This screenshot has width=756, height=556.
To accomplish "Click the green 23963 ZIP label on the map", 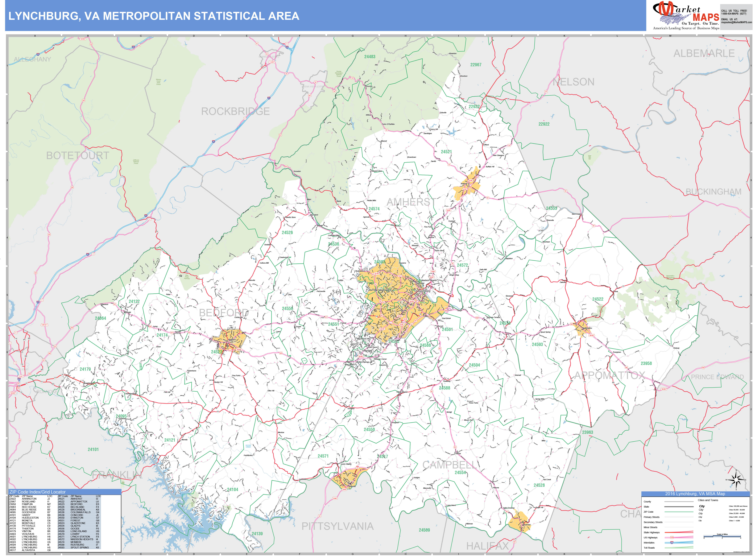I will click(587, 433).
